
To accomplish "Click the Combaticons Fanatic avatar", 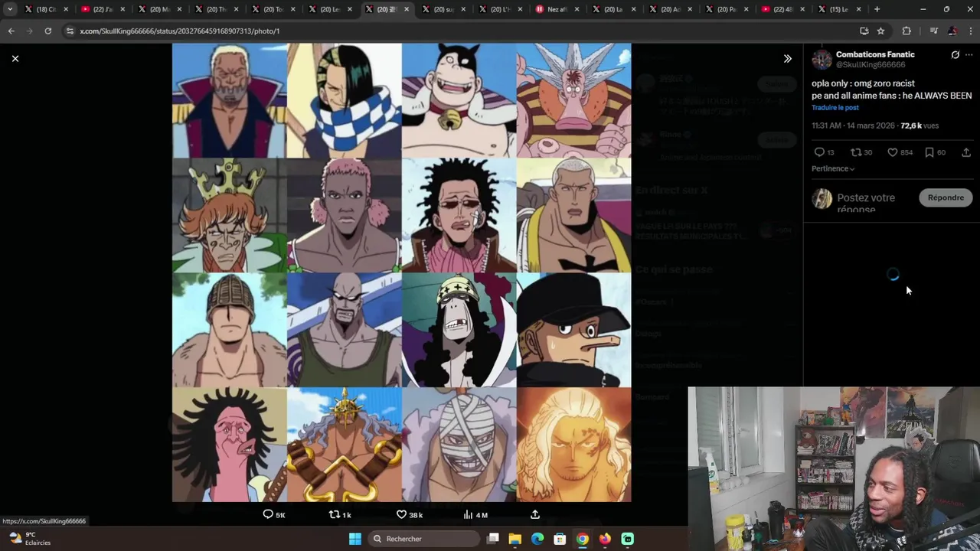I will tap(822, 60).
